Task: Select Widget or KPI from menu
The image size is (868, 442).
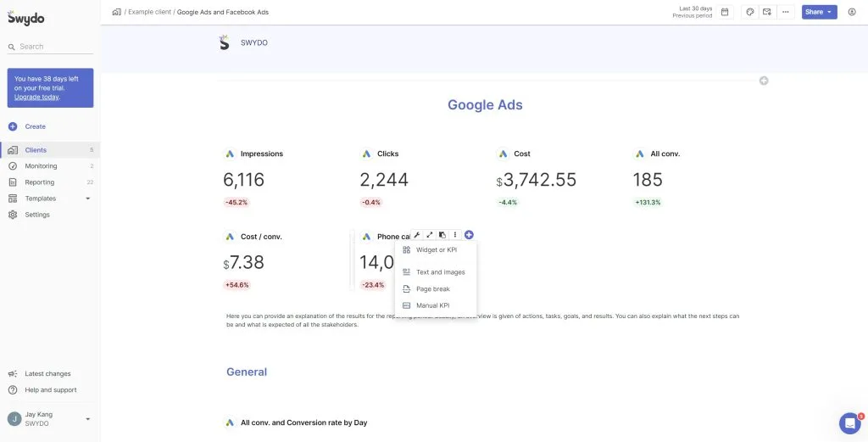Action: click(436, 249)
